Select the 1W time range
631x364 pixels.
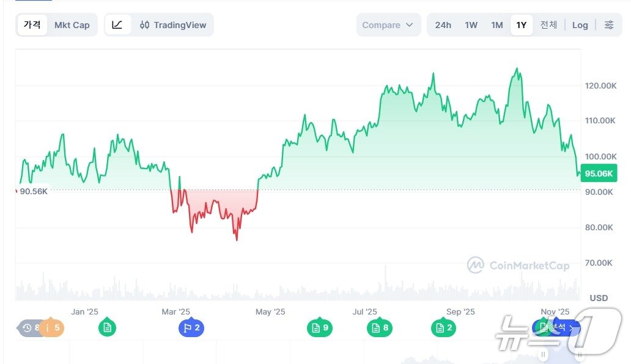pos(471,25)
